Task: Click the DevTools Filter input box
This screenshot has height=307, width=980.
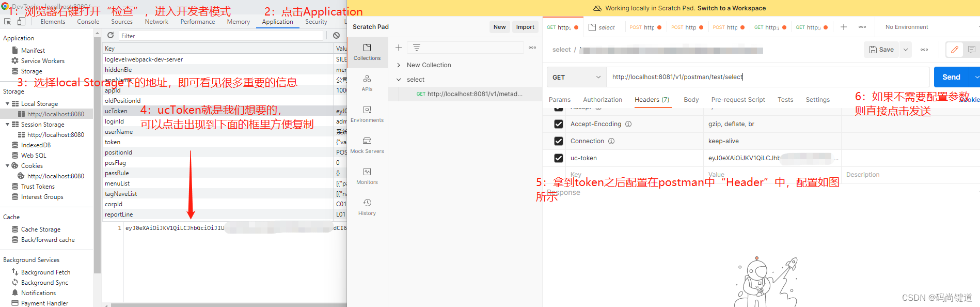Action: (x=221, y=36)
